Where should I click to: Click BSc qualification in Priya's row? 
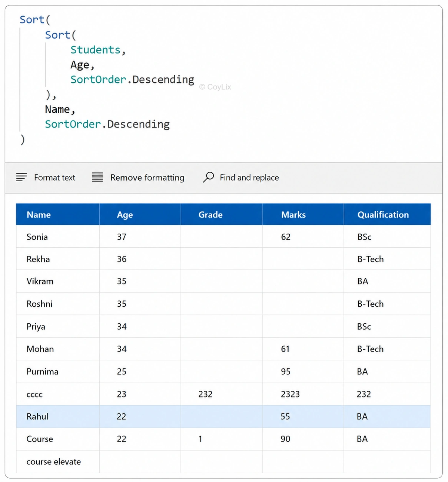point(364,327)
